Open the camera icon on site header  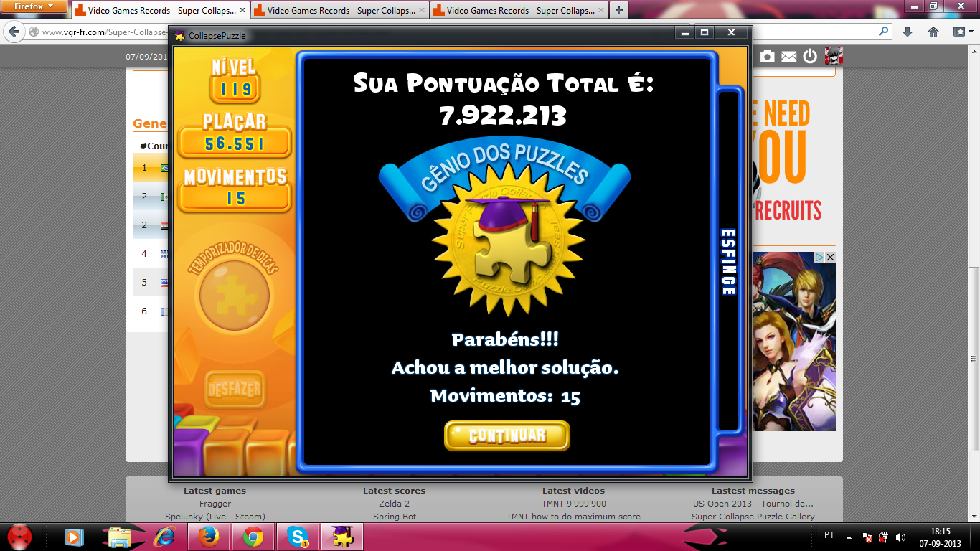(x=768, y=56)
